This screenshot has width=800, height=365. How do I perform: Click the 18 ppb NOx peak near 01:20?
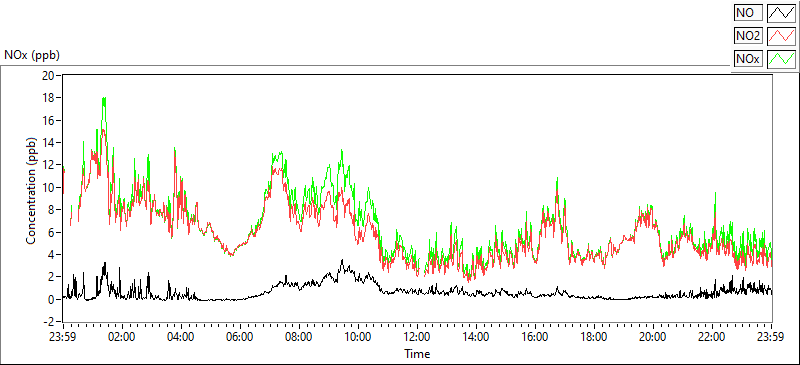104,98
